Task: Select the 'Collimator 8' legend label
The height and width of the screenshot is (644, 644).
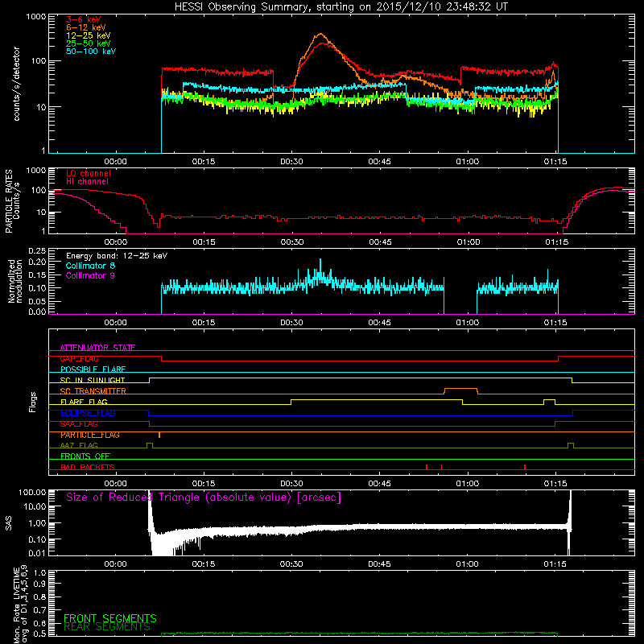Action: coord(90,266)
